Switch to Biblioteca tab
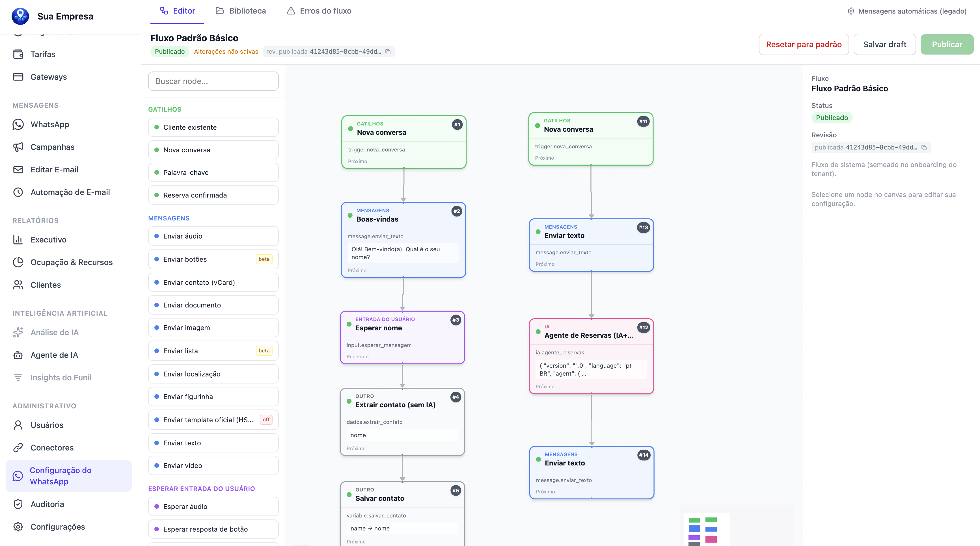Image resolution: width=980 pixels, height=546 pixels. [241, 11]
